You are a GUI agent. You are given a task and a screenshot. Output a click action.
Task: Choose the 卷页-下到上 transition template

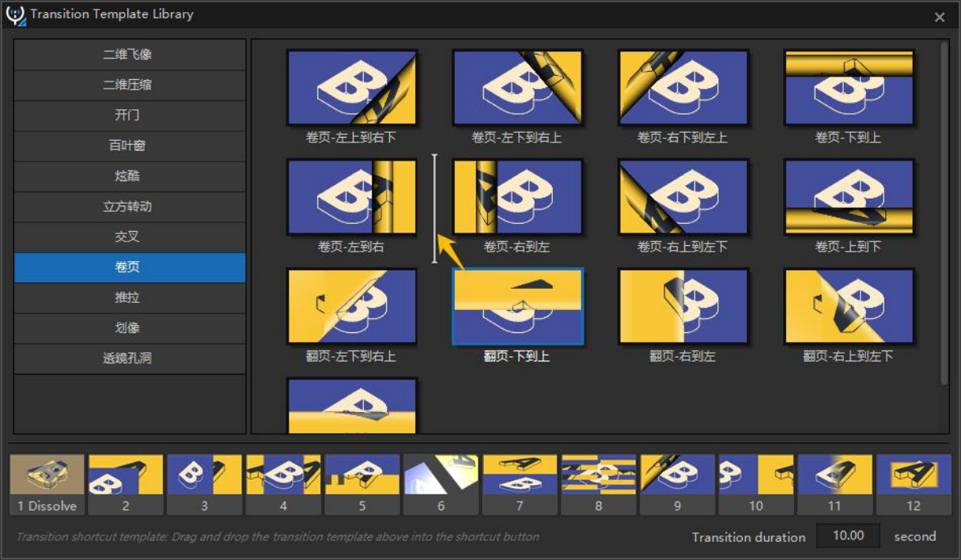849,88
